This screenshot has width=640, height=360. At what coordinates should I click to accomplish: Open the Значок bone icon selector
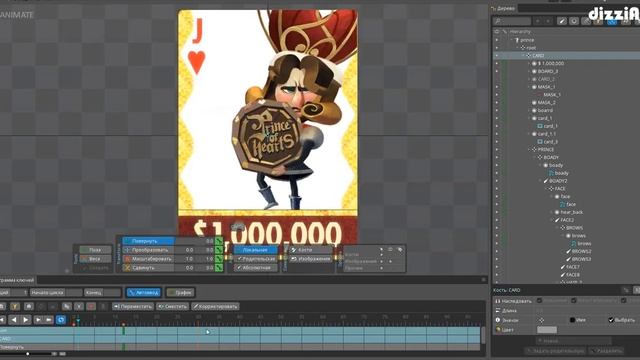click(x=542, y=320)
